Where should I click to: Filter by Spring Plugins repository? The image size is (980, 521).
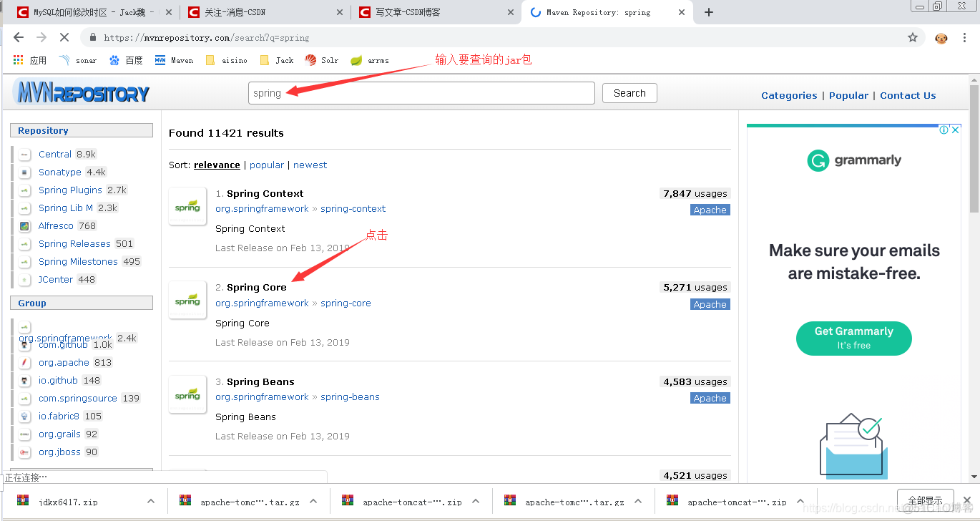[70, 190]
